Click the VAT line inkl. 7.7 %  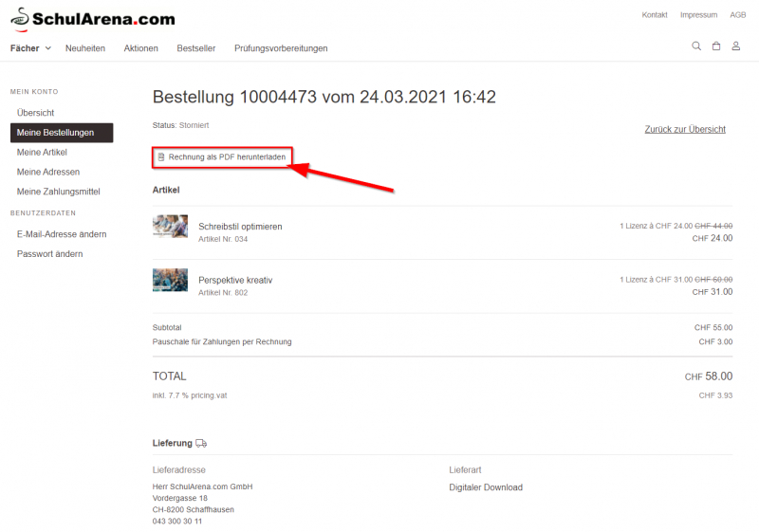(189, 395)
